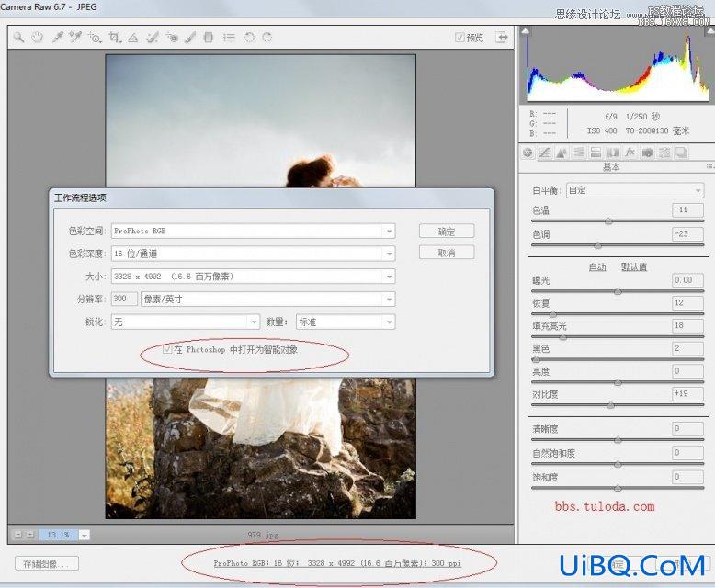Click the 恢复 recovery slider handle
The height and width of the screenshot is (588, 715).
click(552, 314)
